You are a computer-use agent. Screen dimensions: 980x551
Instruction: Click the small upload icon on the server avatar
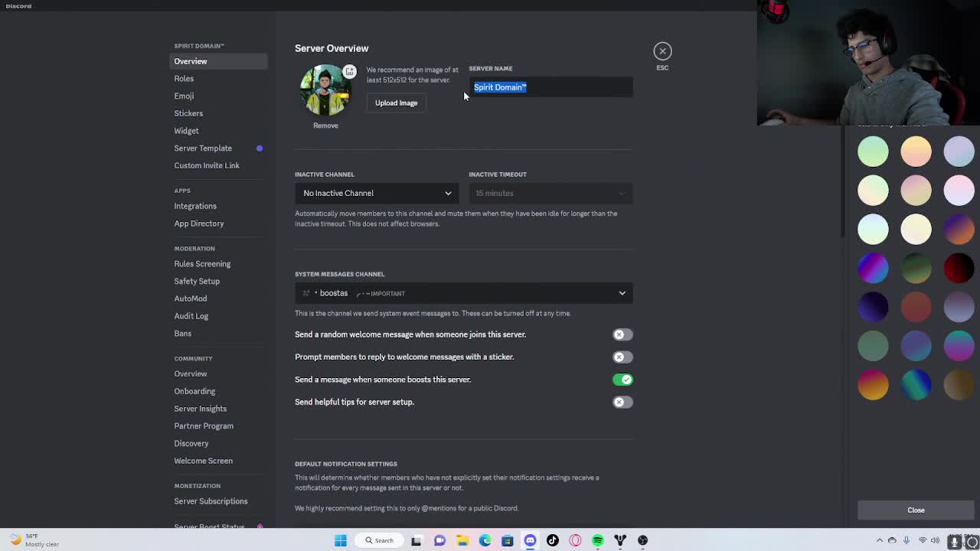[349, 71]
